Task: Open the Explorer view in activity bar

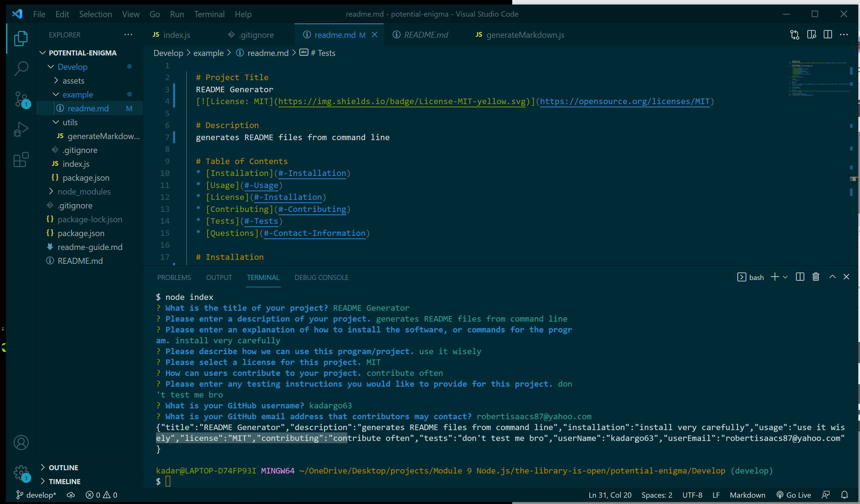Action: coord(21,38)
